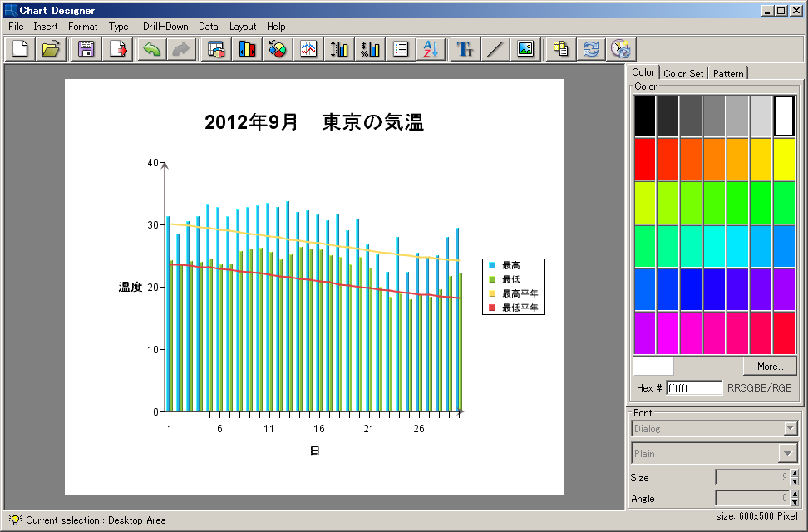This screenshot has width=808, height=532.
Task: Switch to the Pattern tab
Action: point(728,74)
